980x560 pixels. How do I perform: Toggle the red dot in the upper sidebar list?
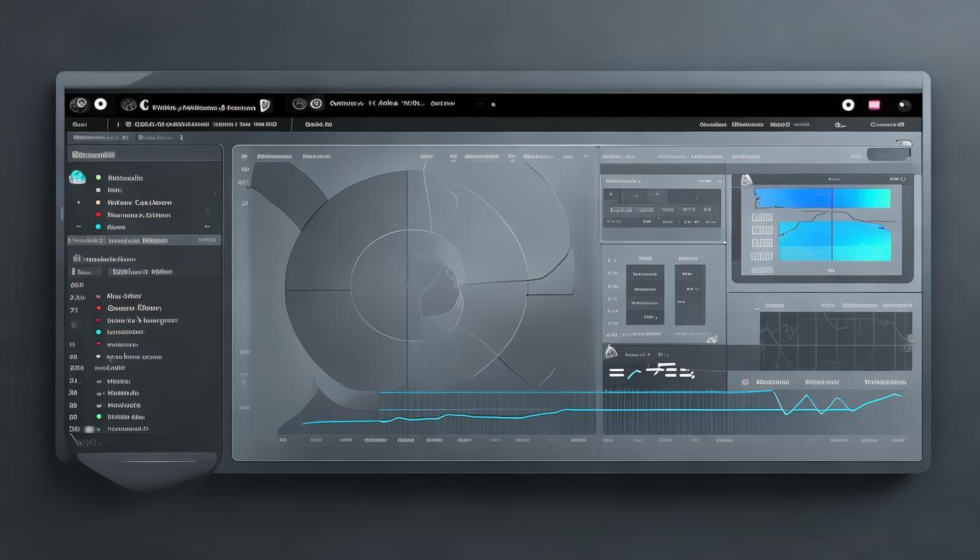tap(98, 215)
